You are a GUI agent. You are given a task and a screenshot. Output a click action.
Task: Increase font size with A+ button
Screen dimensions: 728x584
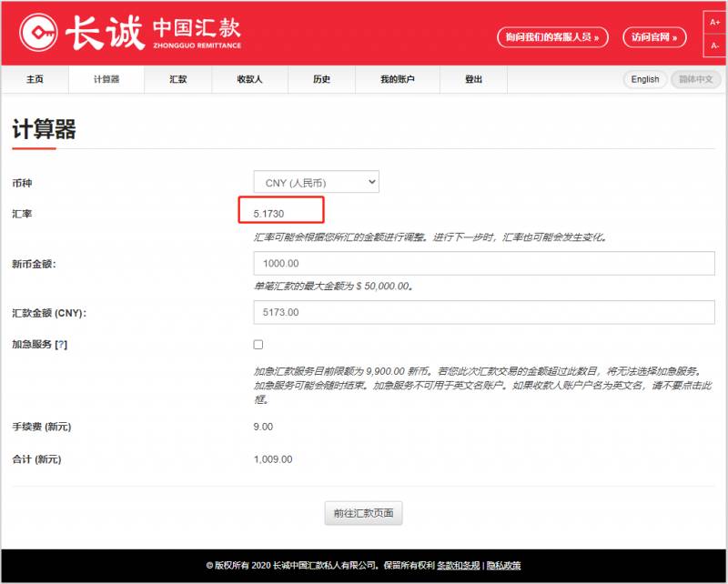tap(714, 22)
